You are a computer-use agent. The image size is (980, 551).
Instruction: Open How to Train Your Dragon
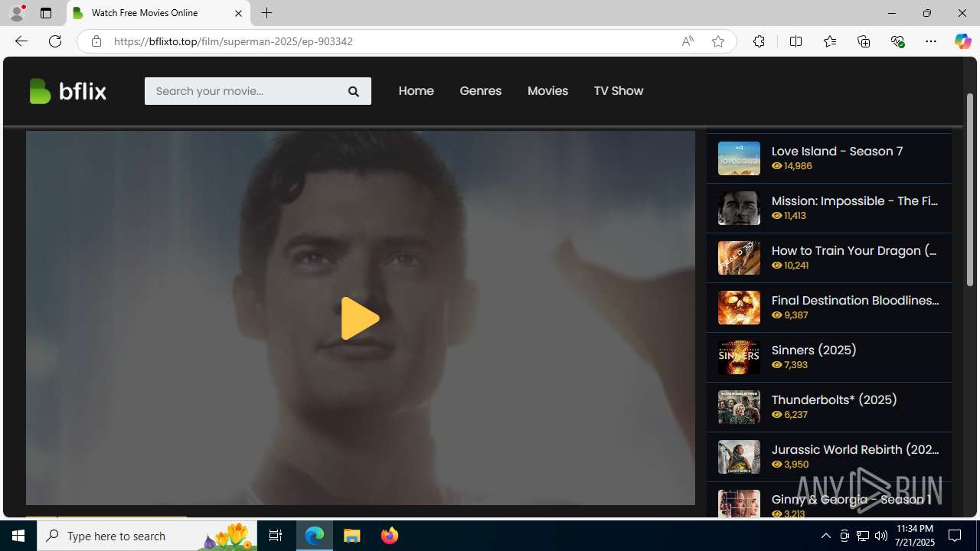(854, 250)
